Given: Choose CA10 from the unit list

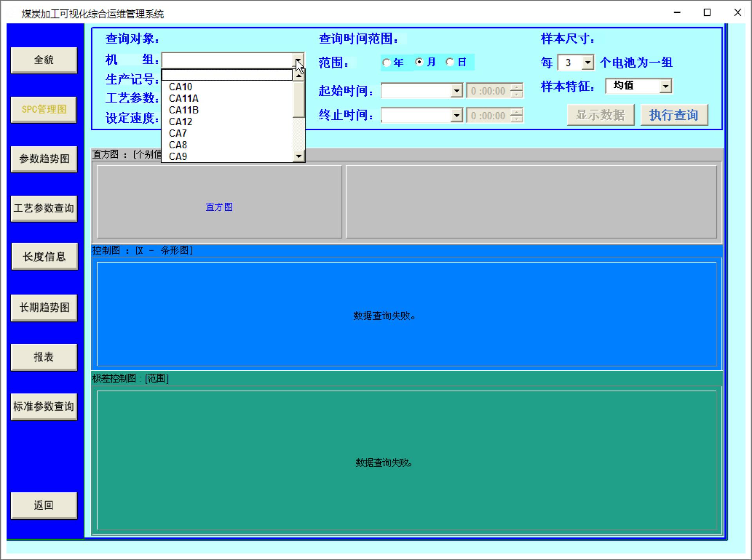Looking at the screenshot, I should point(181,87).
